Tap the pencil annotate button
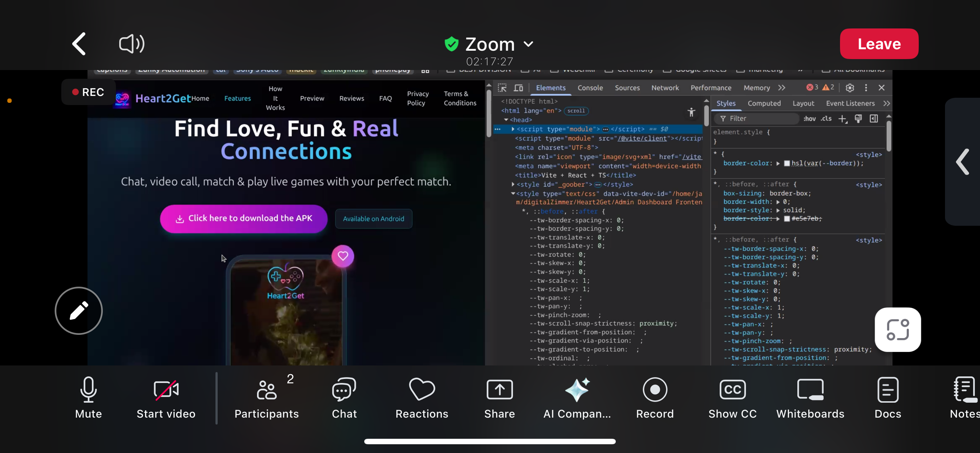980x453 pixels. [79, 311]
